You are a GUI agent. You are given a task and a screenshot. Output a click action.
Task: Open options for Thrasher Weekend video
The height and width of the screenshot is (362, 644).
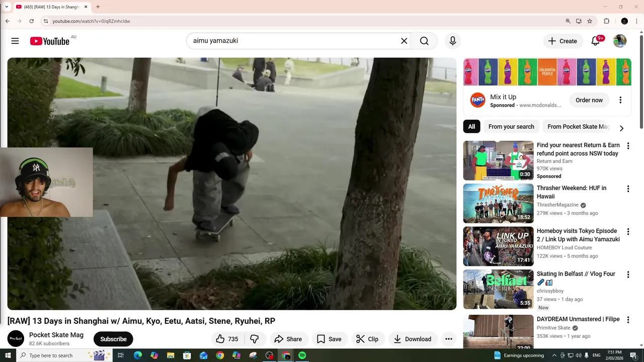(628, 189)
